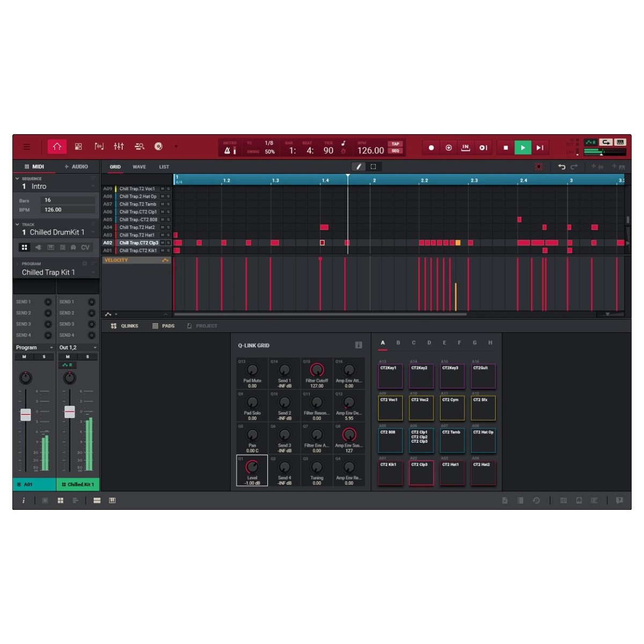The width and height of the screenshot is (644, 644).
Task: Open the Program dropdown in channel strip
Action: click(34, 348)
